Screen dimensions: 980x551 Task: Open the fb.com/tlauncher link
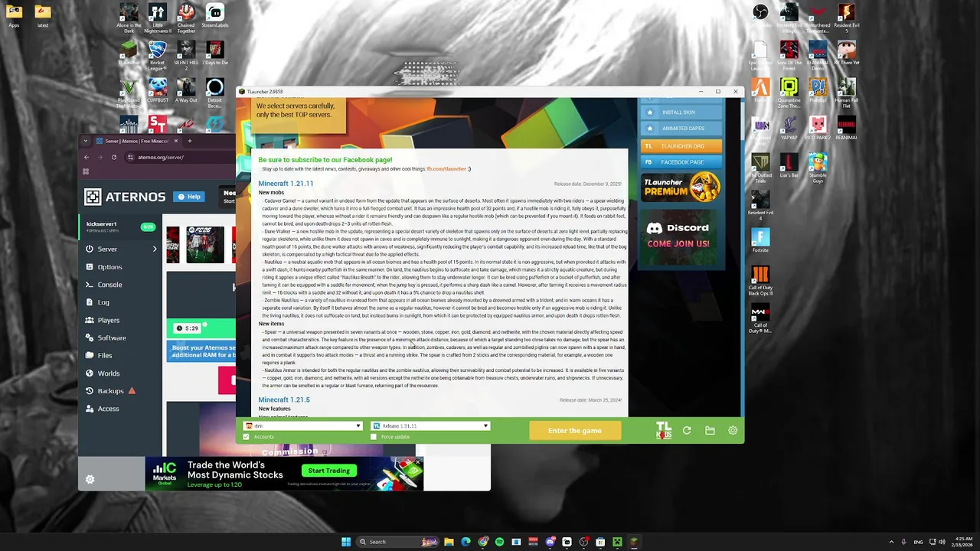(x=446, y=168)
